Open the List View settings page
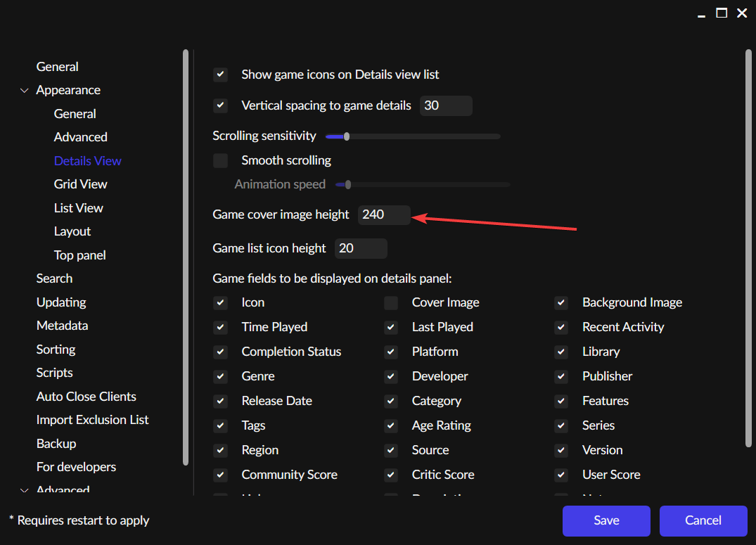Viewport: 756px width, 545px height. pos(78,207)
